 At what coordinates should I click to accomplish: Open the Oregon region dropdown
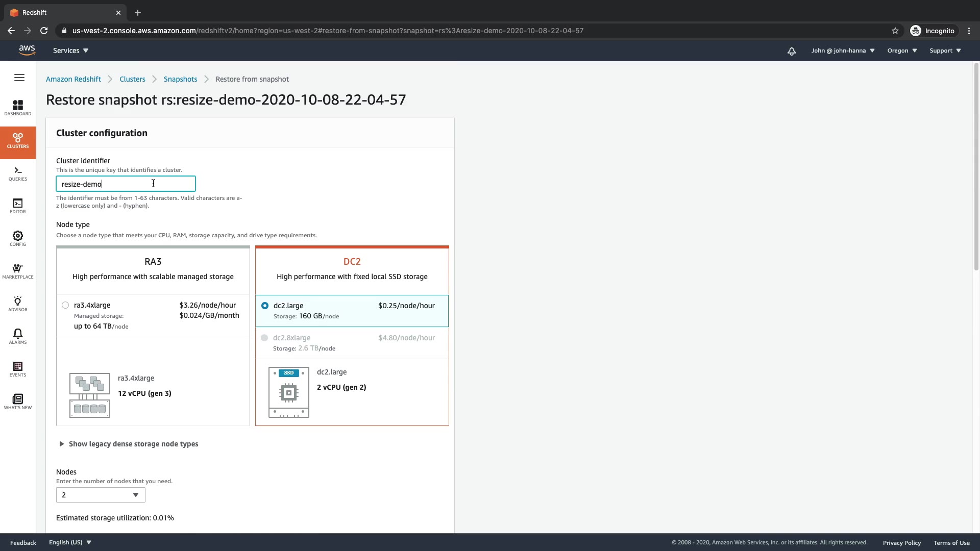pyautogui.click(x=902, y=51)
